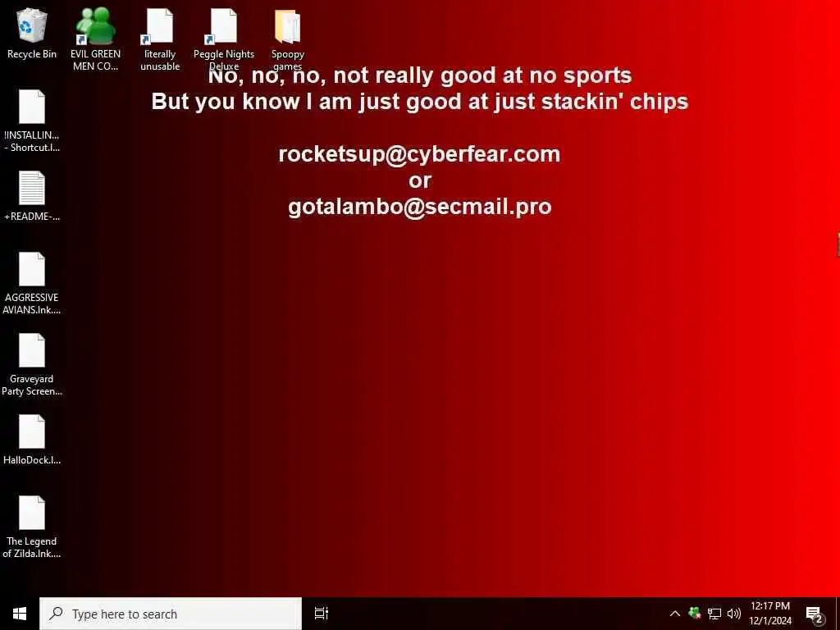This screenshot has width=840, height=630.
Task: Open the volume speaker tray icon
Action: click(734, 614)
